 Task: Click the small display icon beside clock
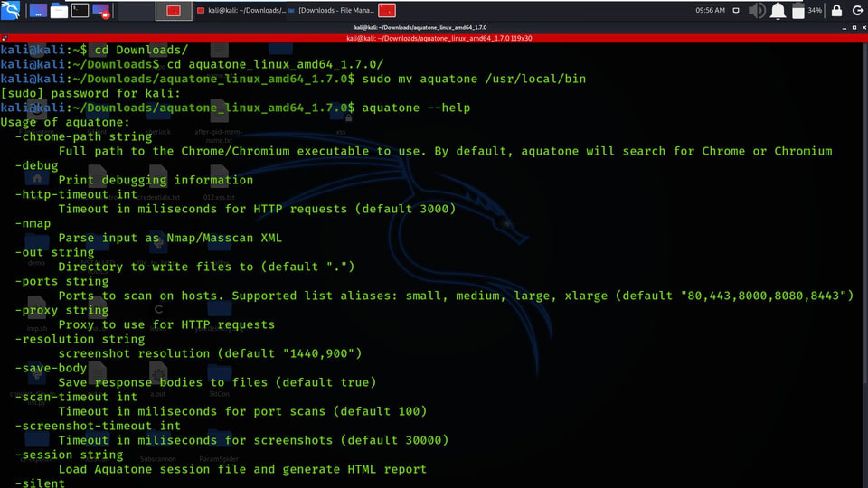point(736,11)
